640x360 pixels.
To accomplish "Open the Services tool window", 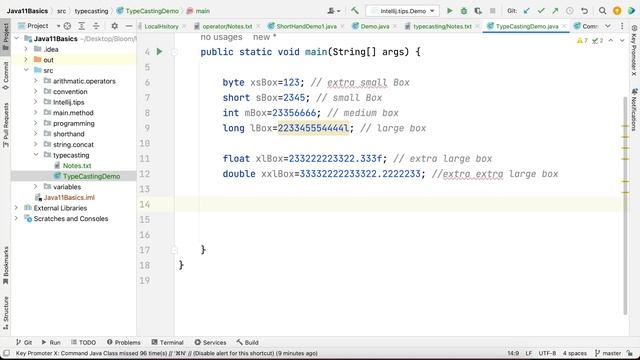I will (210, 342).
